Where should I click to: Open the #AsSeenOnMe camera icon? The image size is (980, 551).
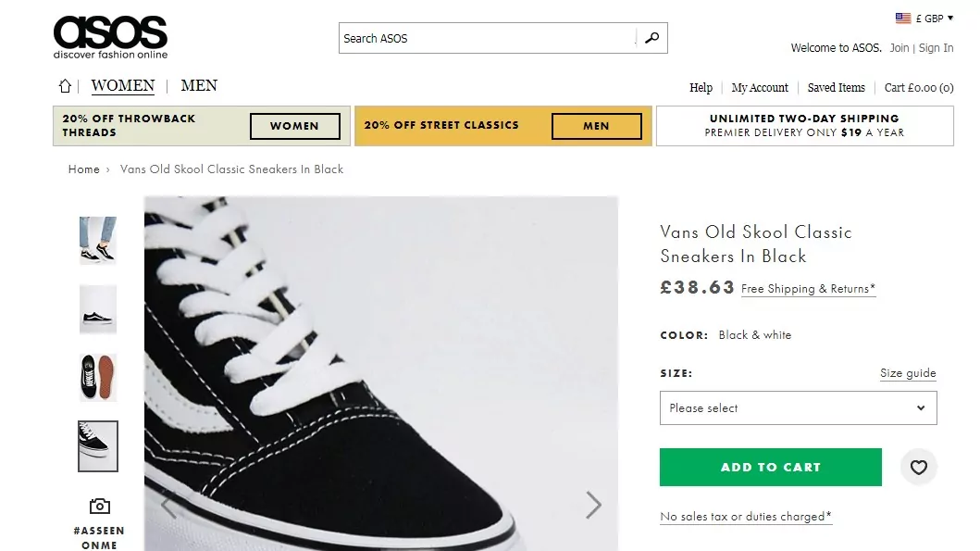point(99,506)
